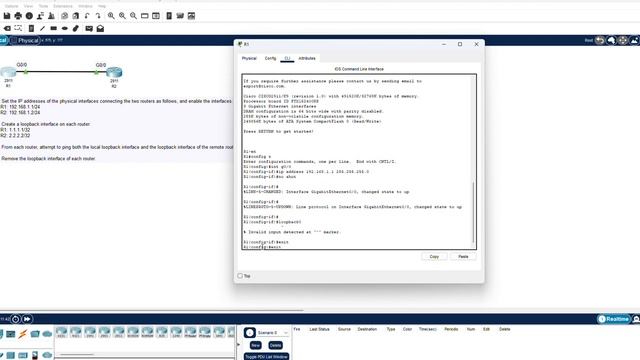Click the background image icon in top toolbar

[x=191, y=16]
